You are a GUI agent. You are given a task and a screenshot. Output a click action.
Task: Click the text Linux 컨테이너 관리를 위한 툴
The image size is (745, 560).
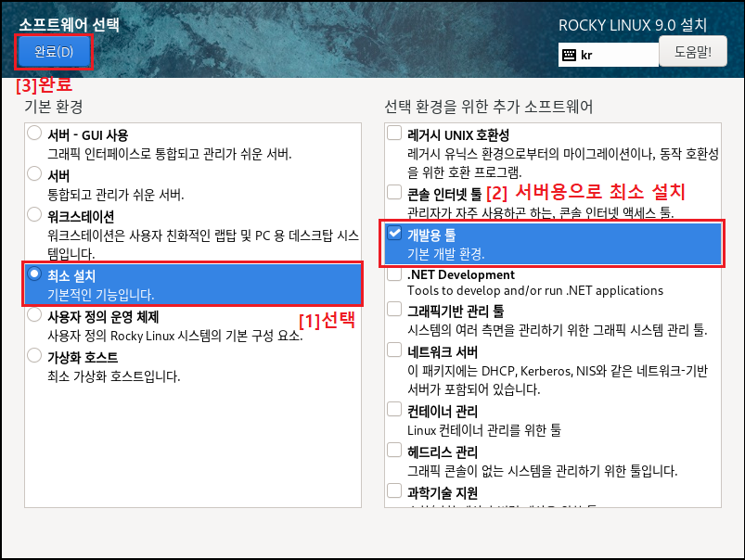484,430
